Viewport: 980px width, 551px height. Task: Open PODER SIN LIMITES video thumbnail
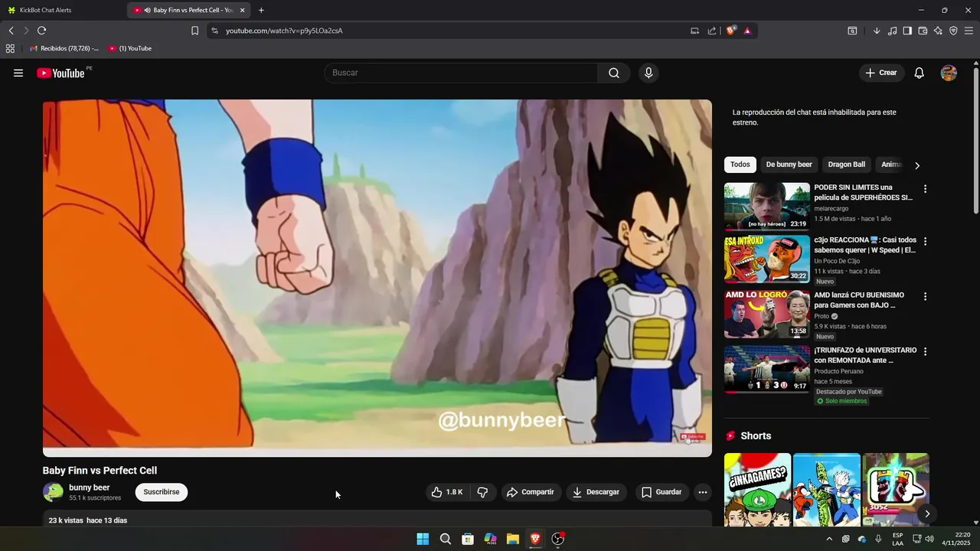[x=767, y=206]
